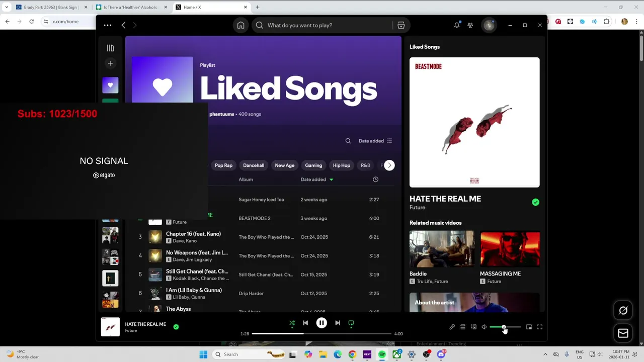This screenshot has width=644, height=362.
Task: Show more genre chips with the right arrow
Action: tap(389, 165)
